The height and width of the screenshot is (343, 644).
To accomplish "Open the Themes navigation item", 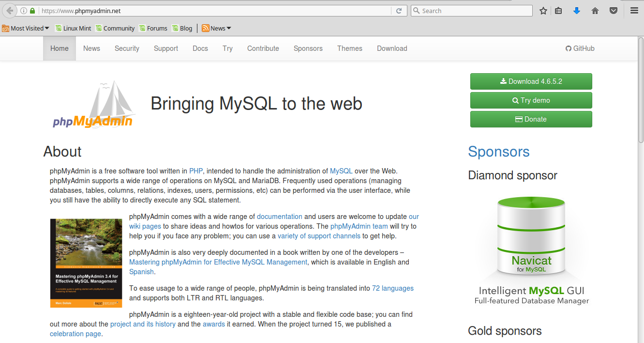I will pos(350,48).
